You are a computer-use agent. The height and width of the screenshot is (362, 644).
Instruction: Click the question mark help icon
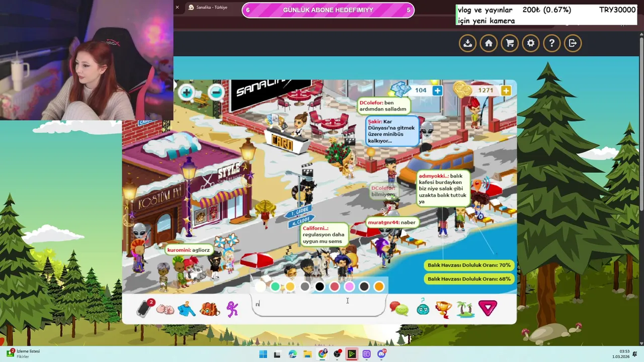coord(552,43)
